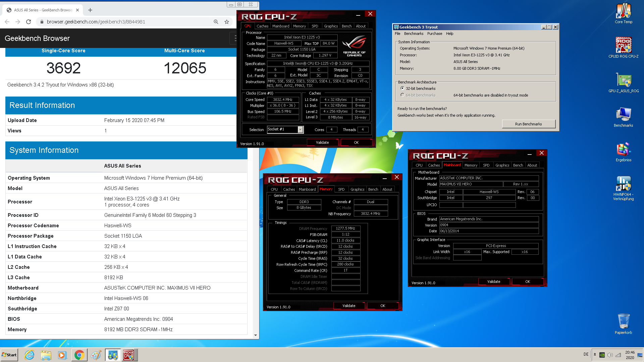The height and width of the screenshot is (362, 644).
Task: Click the Geekbench taskbar button with glasses icon
Action: coord(113,355)
